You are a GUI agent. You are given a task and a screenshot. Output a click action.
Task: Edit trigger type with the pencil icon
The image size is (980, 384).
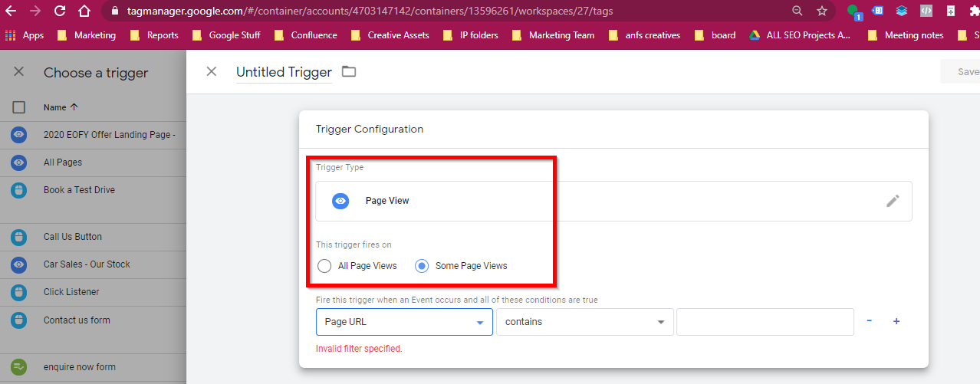[893, 201]
